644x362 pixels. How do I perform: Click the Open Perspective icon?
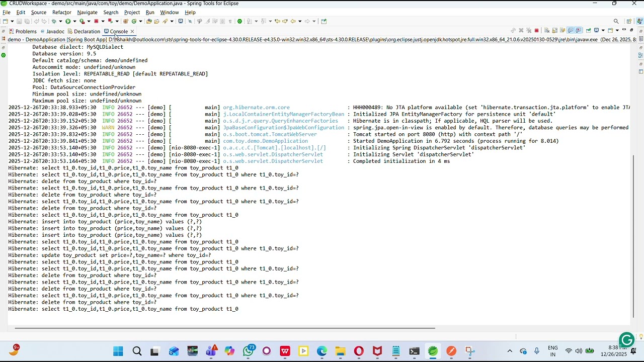tap(629, 21)
